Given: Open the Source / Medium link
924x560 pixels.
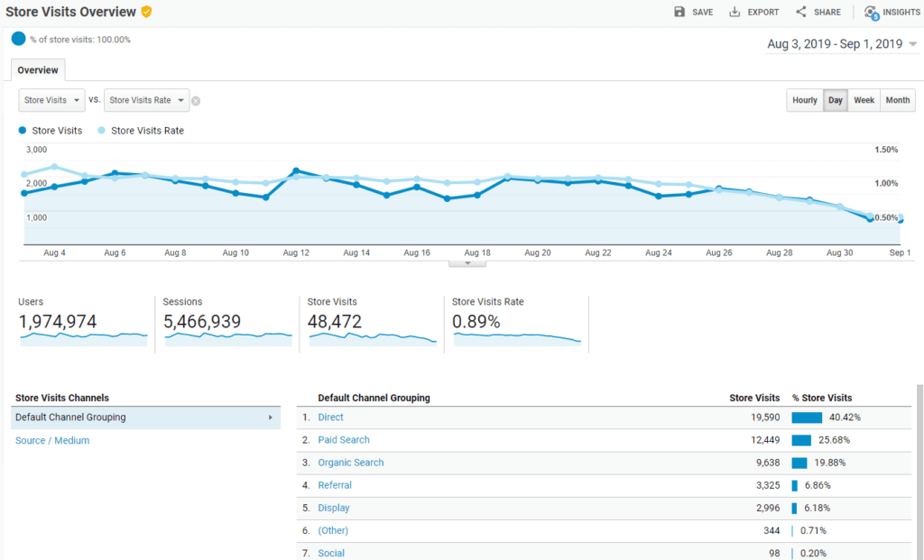Looking at the screenshot, I should tap(52, 441).
